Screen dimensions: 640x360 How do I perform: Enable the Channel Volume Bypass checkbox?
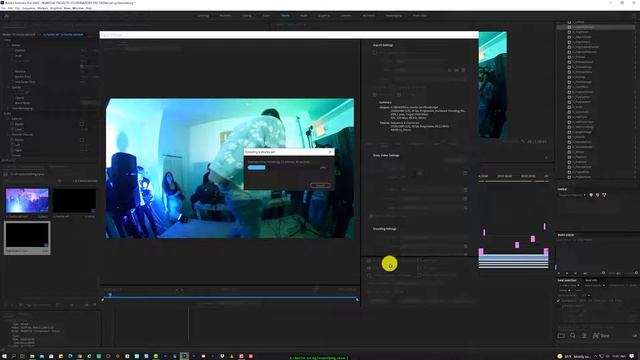(82, 140)
